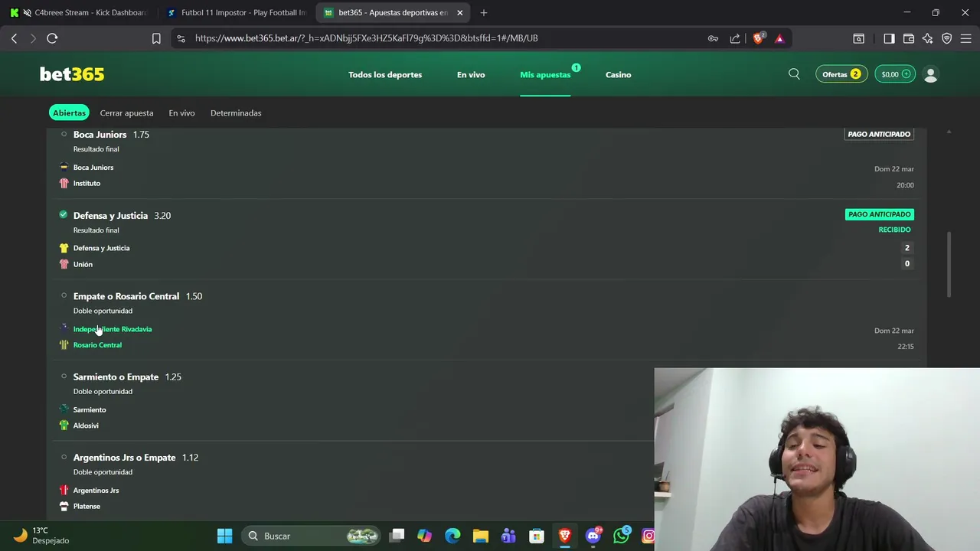Image resolution: width=980 pixels, height=551 pixels.
Task: Select the Abiertas filter tab
Action: [x=69, y=112]
